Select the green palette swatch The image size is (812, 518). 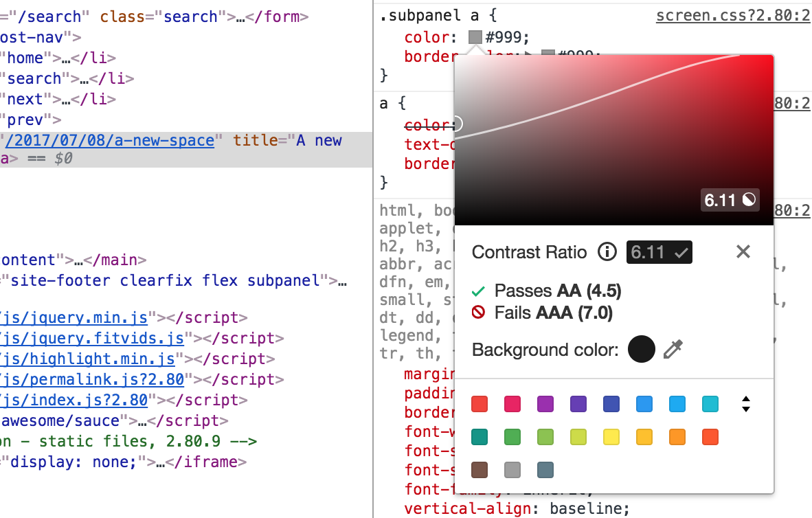tap(512, 437)
